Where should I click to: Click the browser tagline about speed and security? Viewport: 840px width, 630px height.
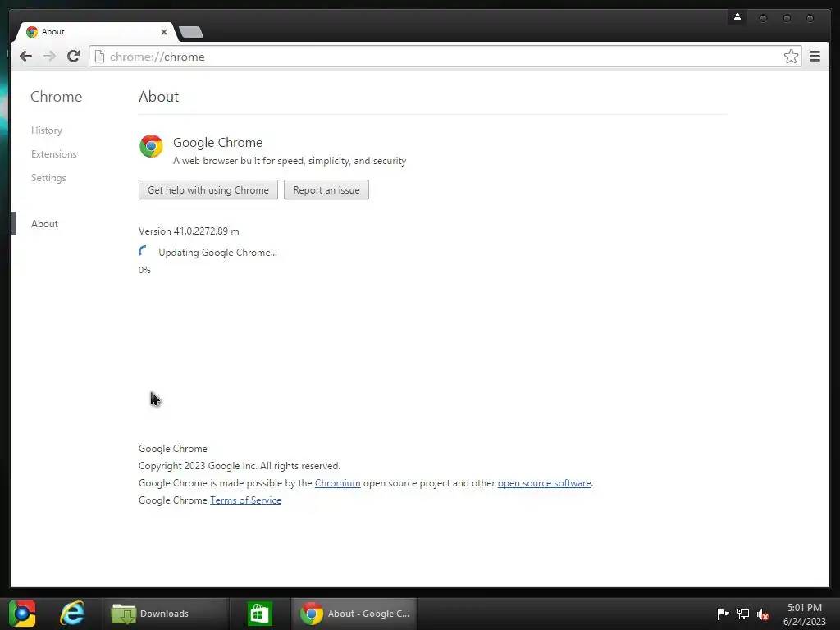pyautogui.click(x=290, y=161)
